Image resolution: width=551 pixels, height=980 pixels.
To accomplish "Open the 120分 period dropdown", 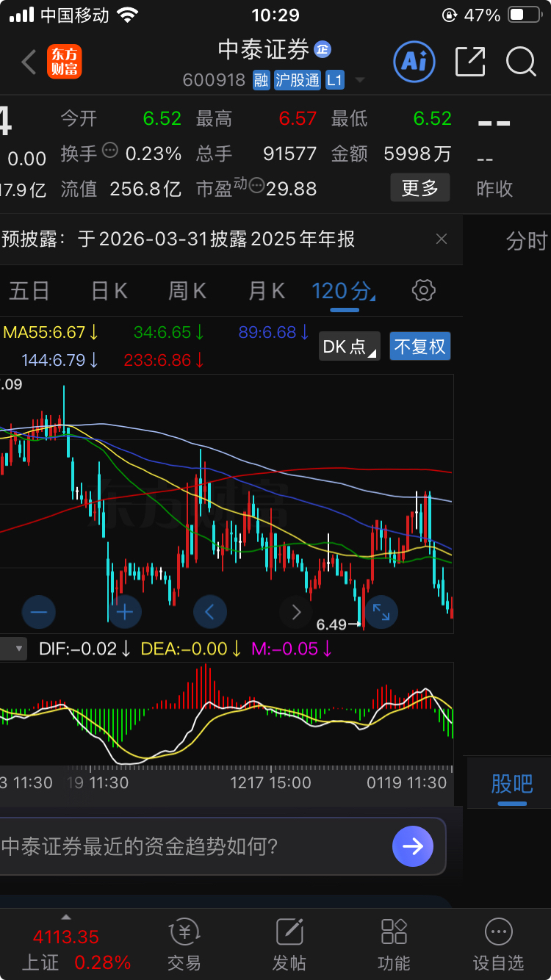I will (344, 292).
